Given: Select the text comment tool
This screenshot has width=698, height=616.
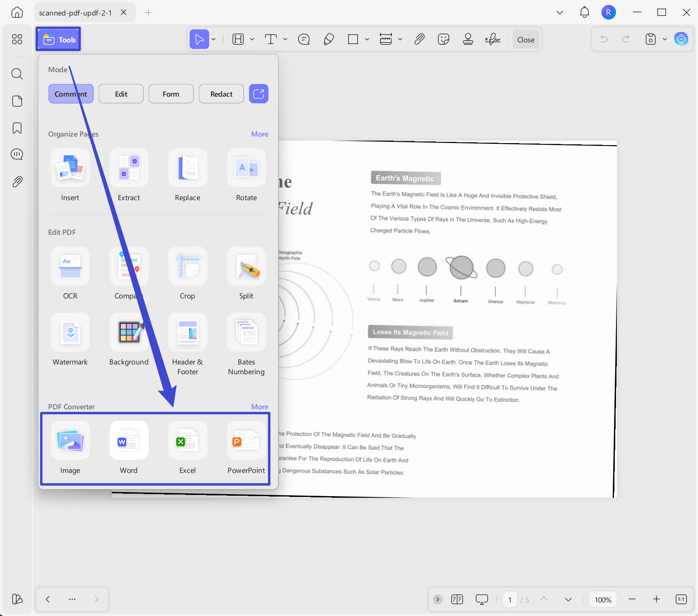Looking at the screenshot, I should pos(271,39).
